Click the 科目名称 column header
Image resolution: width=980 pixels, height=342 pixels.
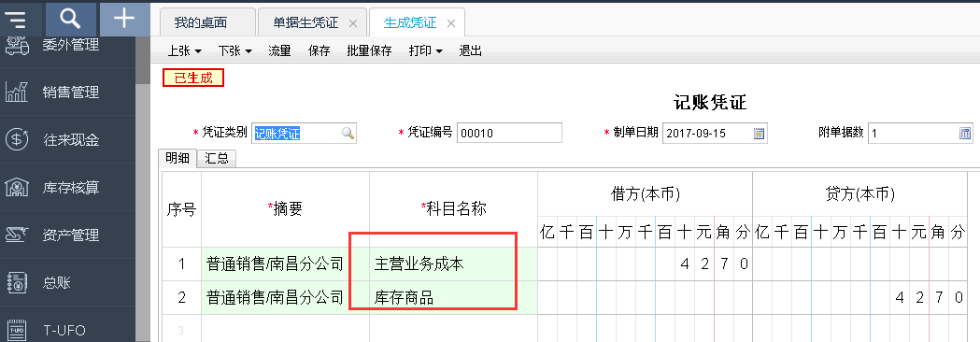pyautogui.click(x=454, y=209)
